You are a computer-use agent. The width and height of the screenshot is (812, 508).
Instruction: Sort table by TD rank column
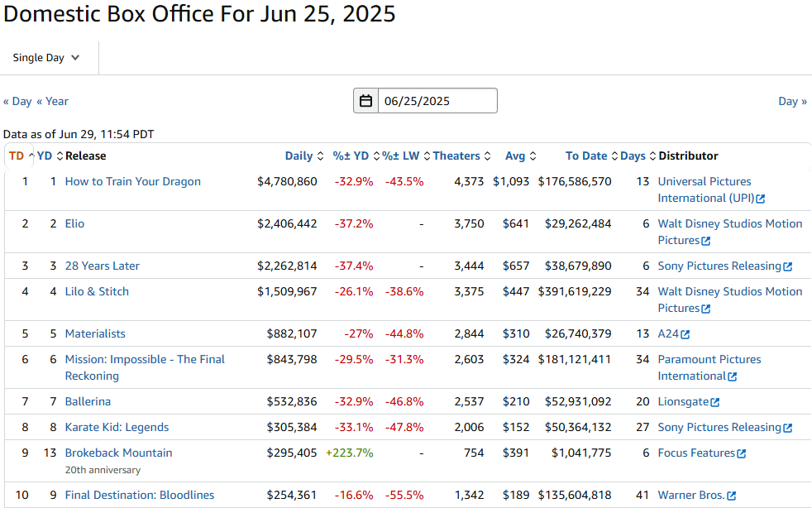(x=21, y=156)
